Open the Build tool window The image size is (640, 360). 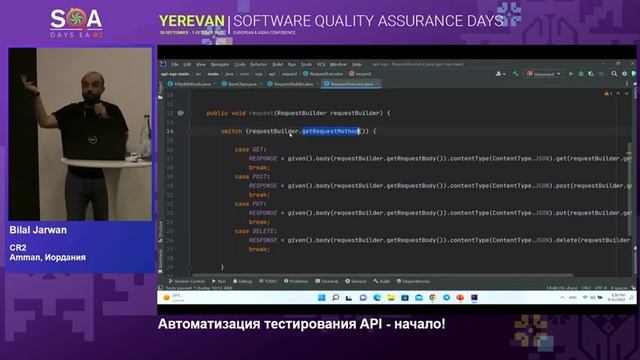click(x=382, y=281)
